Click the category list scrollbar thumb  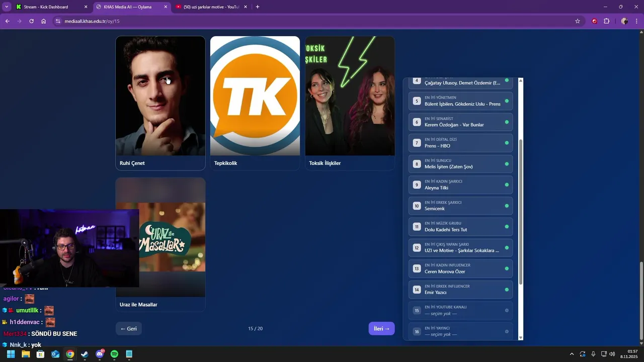(x=521, y=212)
